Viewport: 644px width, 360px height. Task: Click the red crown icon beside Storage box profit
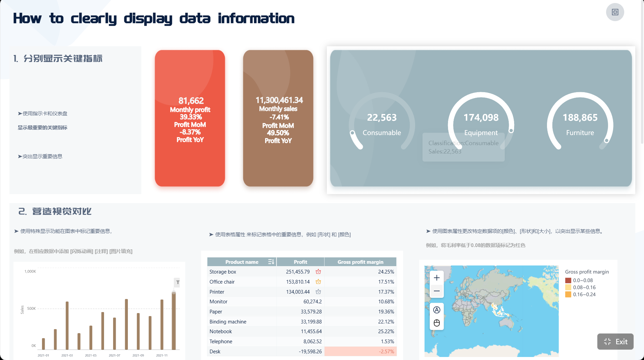pos(318,272)
